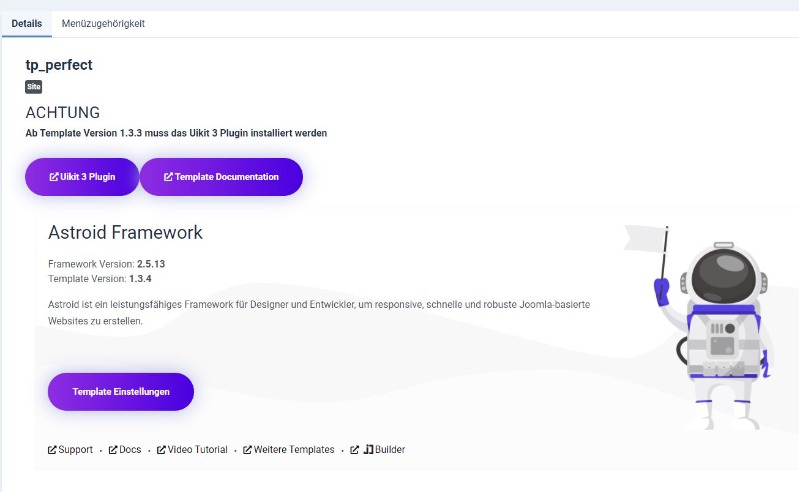The width and height of the screenshot is (799, 492).
Task: Click the ACHTUNG heading
Action: (63, 113)
